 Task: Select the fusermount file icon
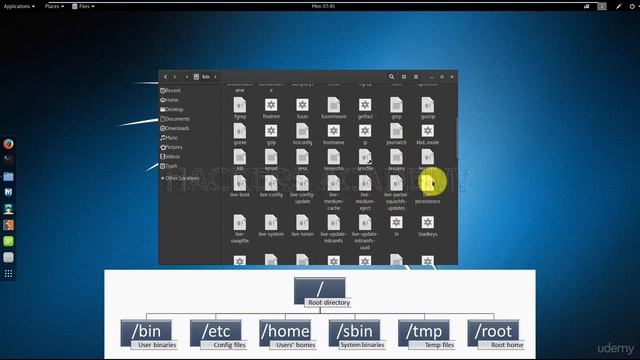coord(333,105)
